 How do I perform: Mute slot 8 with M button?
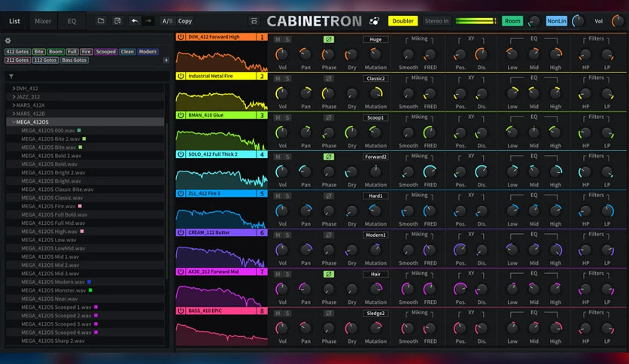pos(278,313)
